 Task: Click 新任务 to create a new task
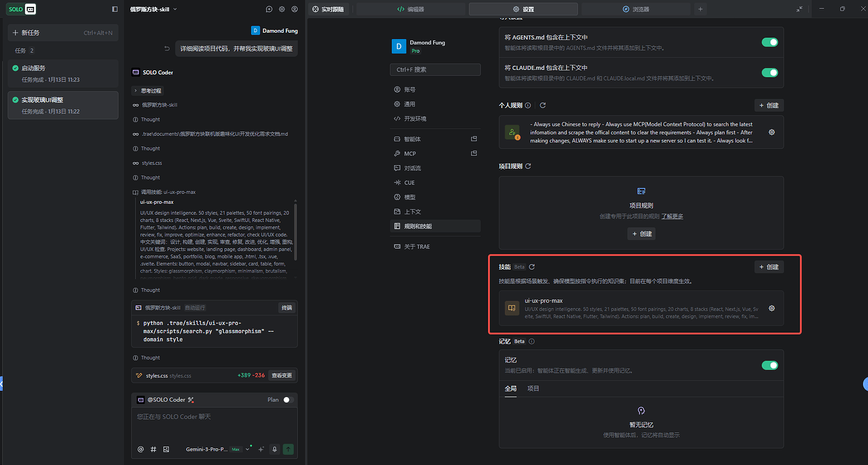63,33
